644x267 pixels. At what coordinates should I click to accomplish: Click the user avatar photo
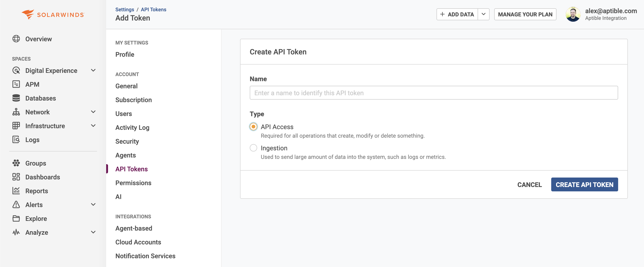pyautogui.click(x=573, y=14)
